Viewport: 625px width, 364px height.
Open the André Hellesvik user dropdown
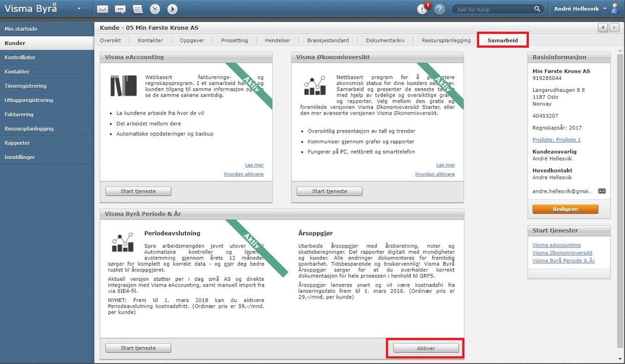[x=581, y=8]
